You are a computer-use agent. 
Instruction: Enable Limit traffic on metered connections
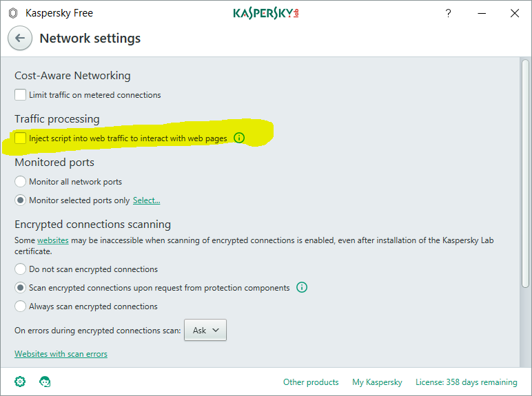coord(21,95)
